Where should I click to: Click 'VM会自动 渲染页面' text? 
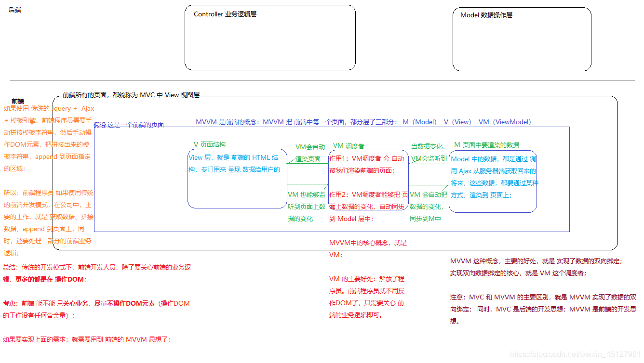(x=310, y=153)
